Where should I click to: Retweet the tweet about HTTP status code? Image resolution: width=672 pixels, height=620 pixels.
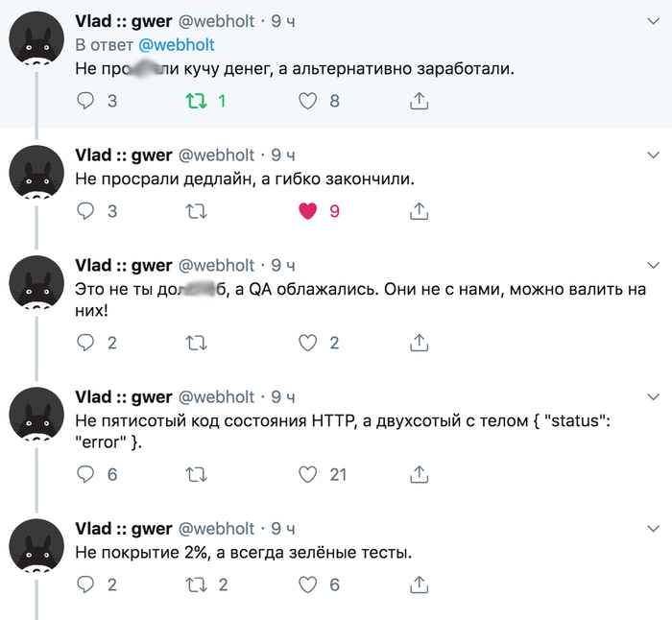196,473
